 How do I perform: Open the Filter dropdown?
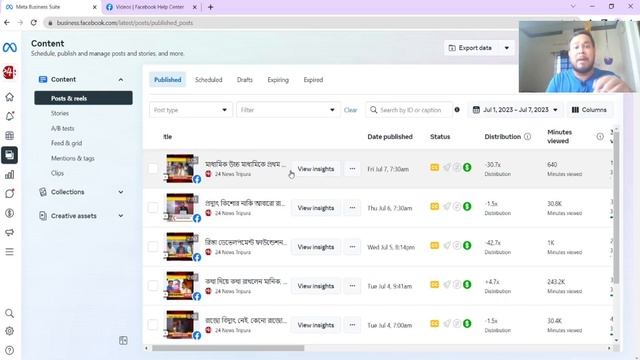coord(288,110)
